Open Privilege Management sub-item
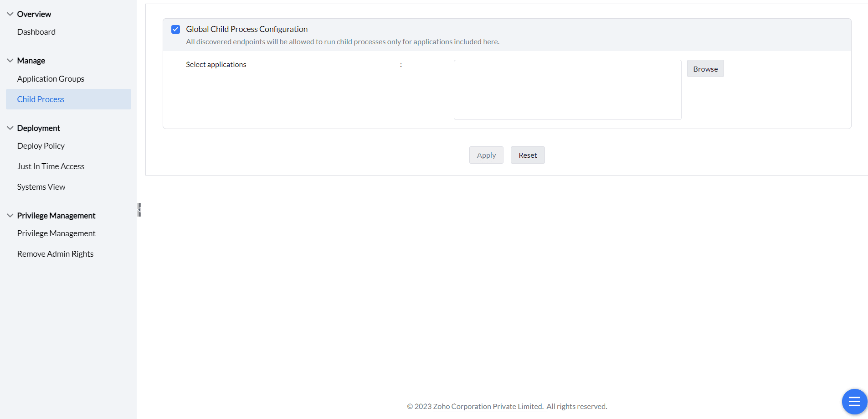 tap(56, 233)
